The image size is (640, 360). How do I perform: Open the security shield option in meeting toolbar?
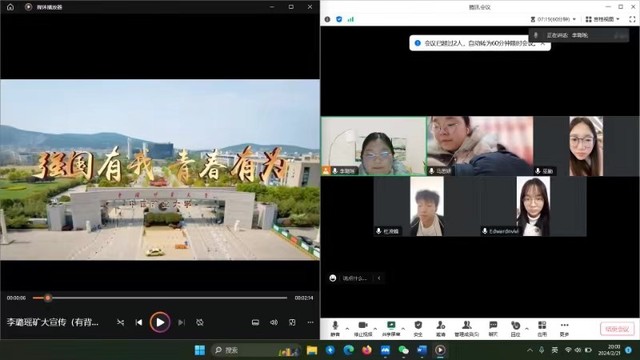(x=418, y=329)
